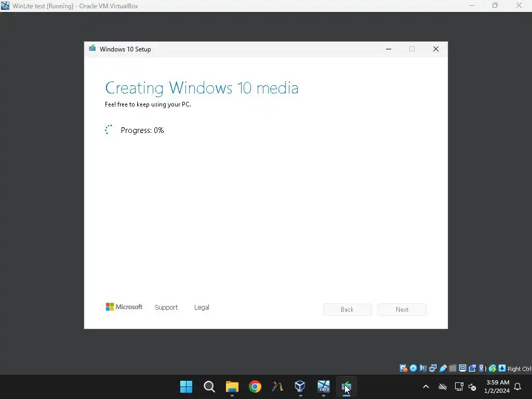Click the VirtualBox recording status icon
Screen dimensions: 532x399
click(472, 368)
